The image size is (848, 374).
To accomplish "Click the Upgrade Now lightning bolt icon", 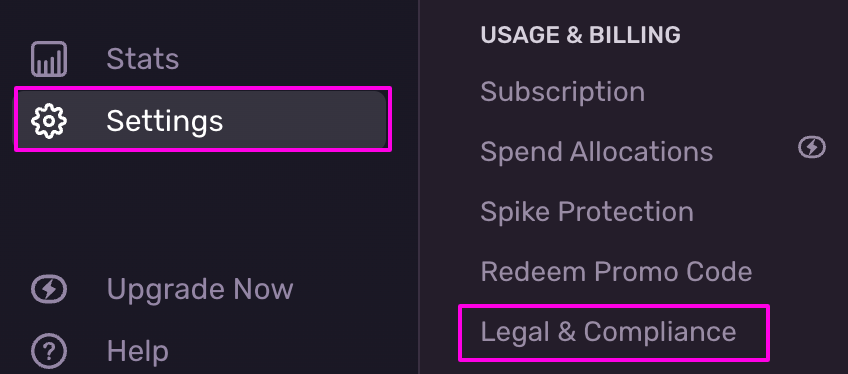I will pos(49,290).
